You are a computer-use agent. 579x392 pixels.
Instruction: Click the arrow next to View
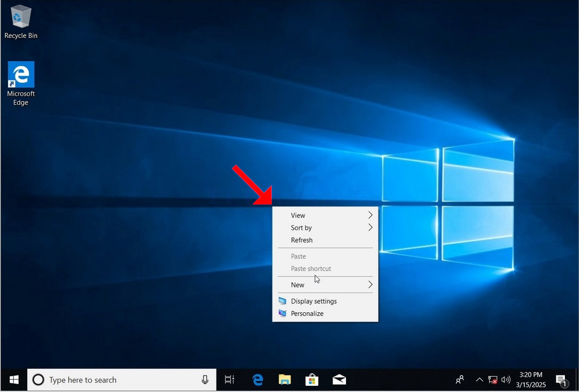coord(370,215)
